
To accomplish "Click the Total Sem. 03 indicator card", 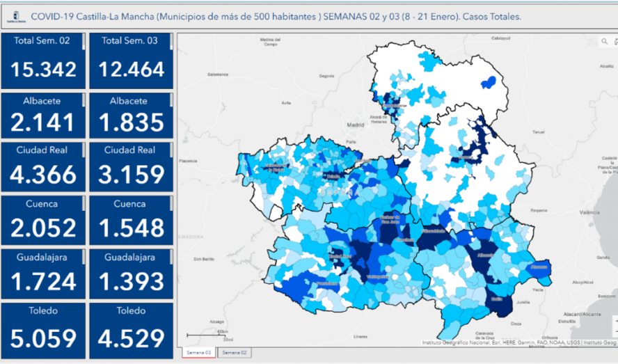I will pyautogui.click(x=129, y=61).
